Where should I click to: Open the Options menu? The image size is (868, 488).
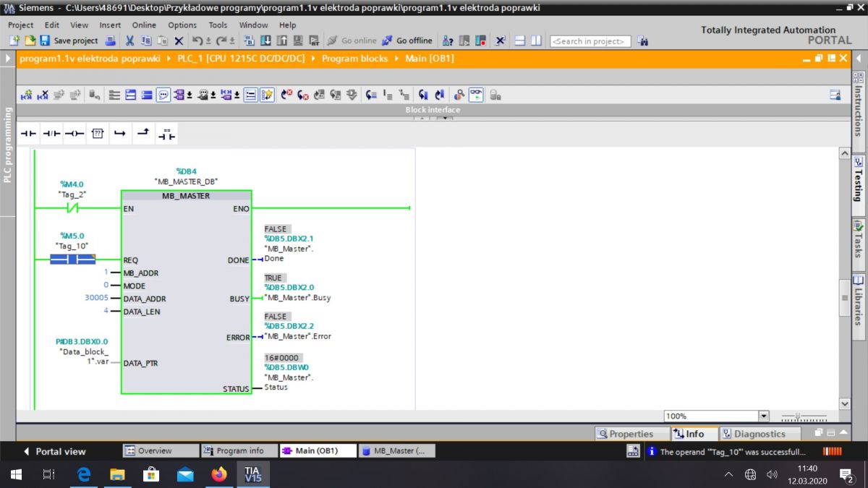(x=182, y=25)
